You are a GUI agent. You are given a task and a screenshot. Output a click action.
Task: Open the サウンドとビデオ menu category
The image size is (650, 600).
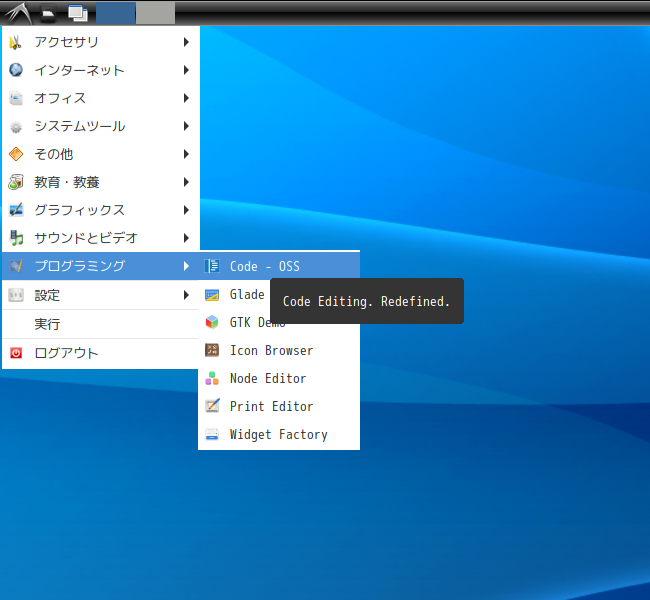pyautogui.click(x=86, y=238)
